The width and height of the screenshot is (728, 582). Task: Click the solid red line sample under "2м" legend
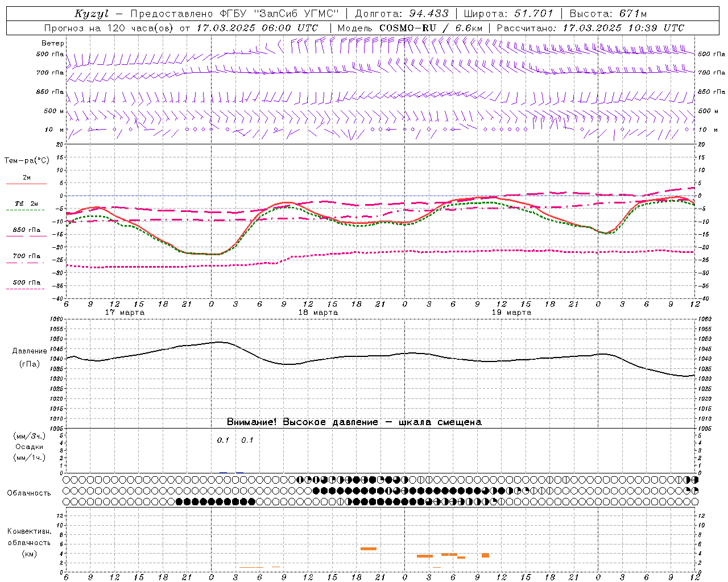tap(26, 184)
